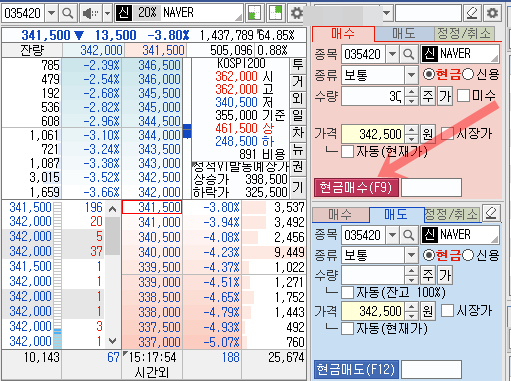Check 자동(잔고 100%) checkbox

(348, 293)
